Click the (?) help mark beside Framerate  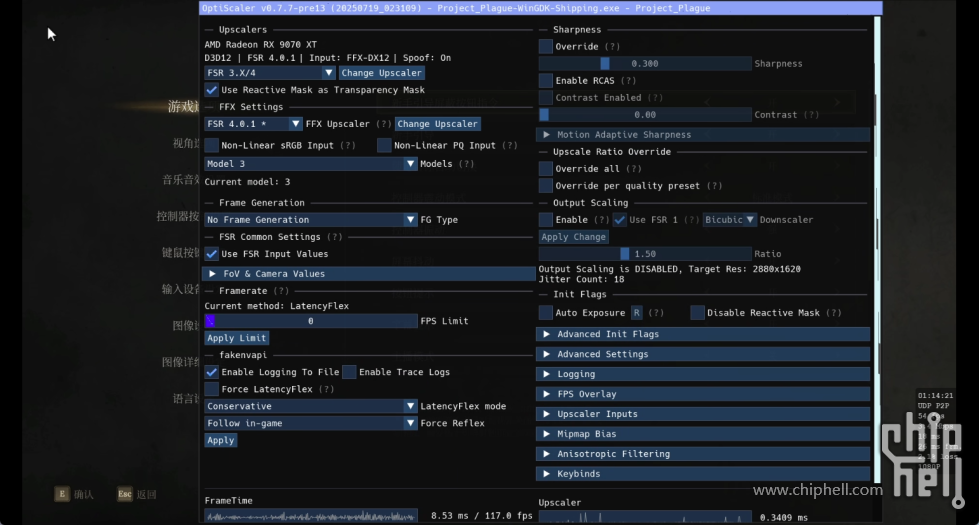click(281, 291)
